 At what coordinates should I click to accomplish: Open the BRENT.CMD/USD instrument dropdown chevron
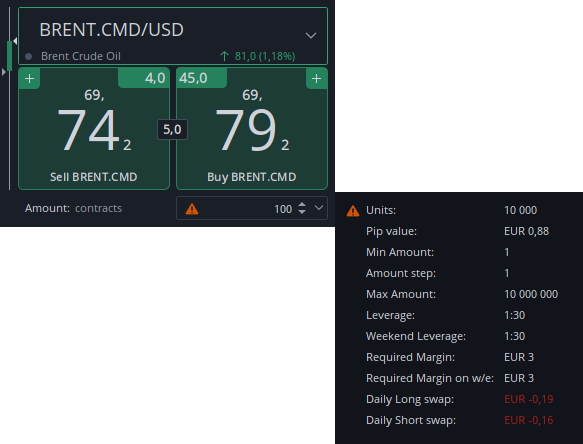click(311, 36)
